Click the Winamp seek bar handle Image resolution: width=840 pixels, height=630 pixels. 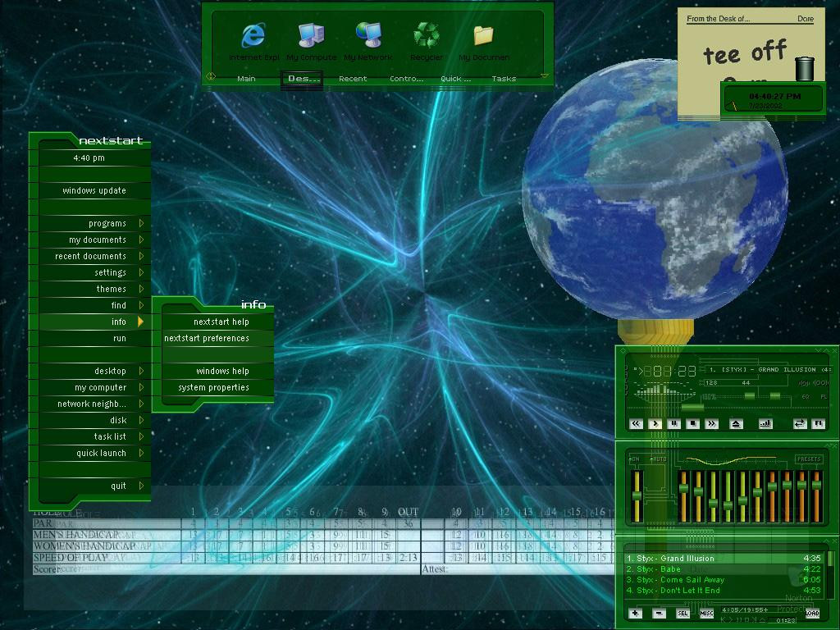[x=692, y=408]
